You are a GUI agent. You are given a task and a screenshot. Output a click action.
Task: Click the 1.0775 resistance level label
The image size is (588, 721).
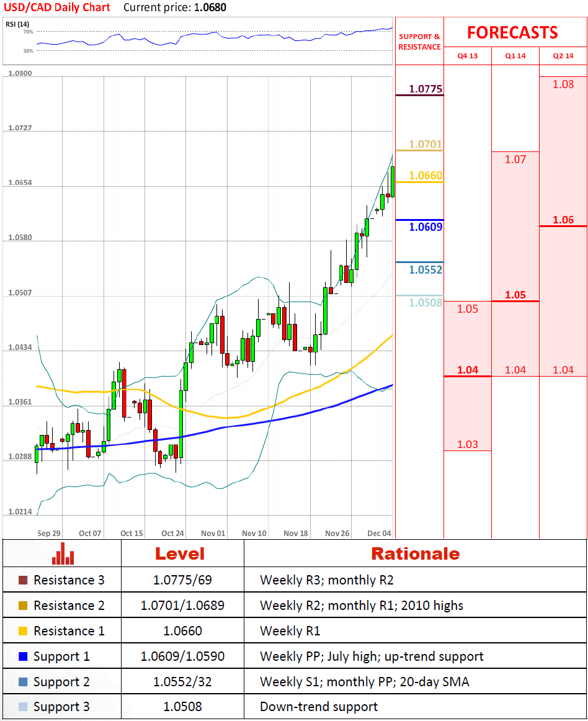[x=425, y=89]
